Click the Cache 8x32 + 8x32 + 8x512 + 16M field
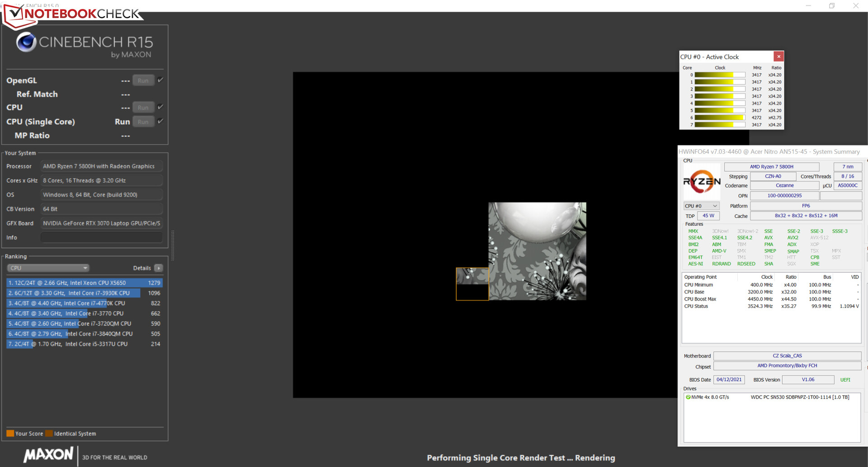This screenshot has width=868, height=467. 806,216
